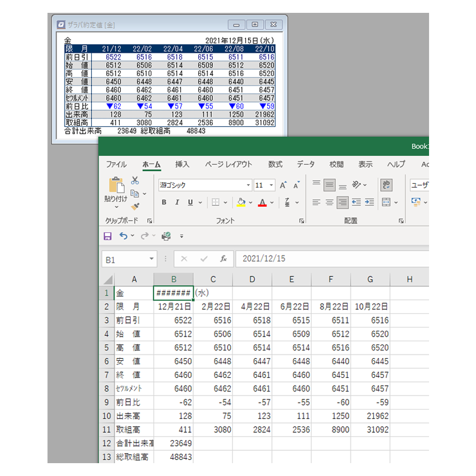The width and height of the screenshot is (476, 476).
Task: Click the Wrap Text icon
Action: (385, 185)
